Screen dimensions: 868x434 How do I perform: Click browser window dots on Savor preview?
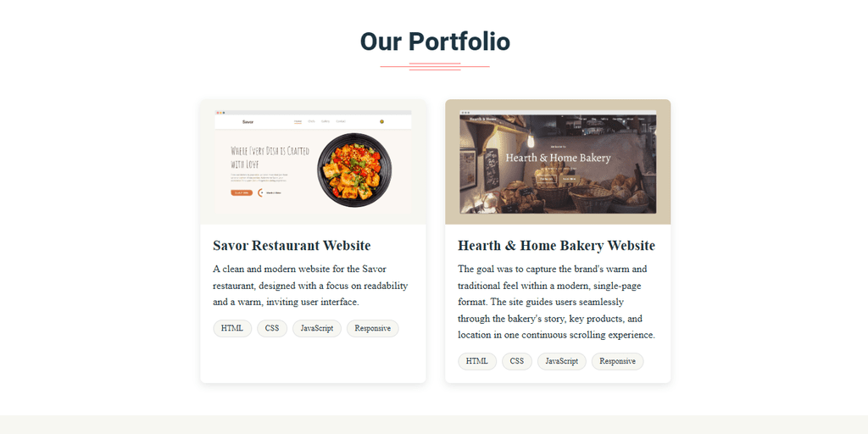[x=220, y=113]
